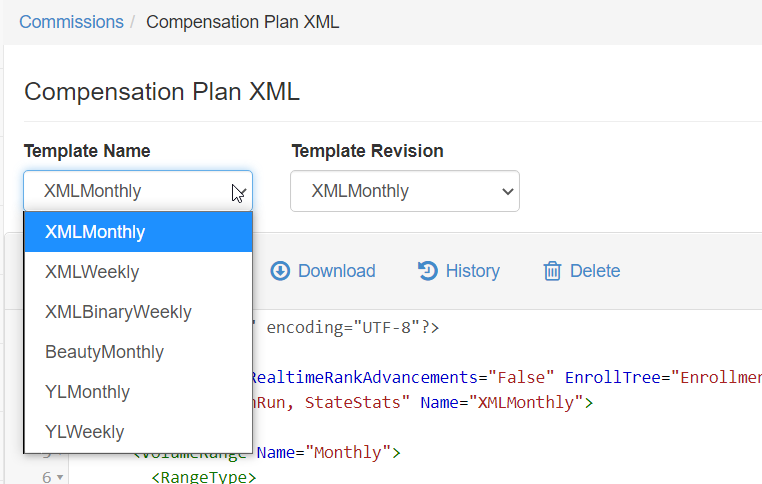Open the Template Revision dropdown
This screenshot has height=484, width=762.
[404, 191]
